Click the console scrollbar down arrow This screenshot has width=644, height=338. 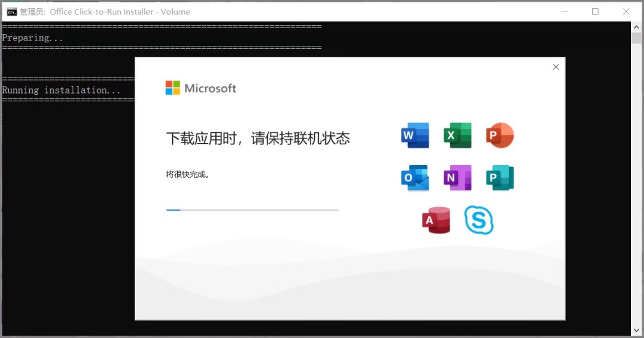tap(636, 330)
